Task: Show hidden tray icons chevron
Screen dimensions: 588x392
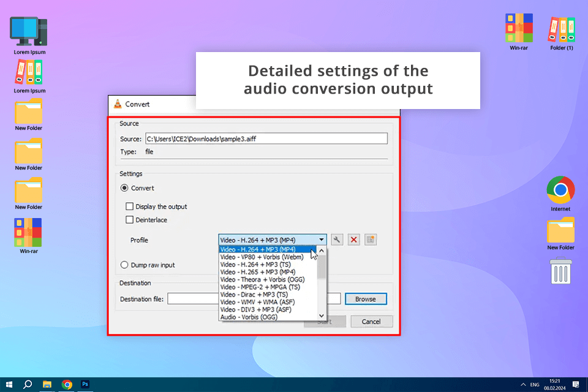Action: click(x=523, y=385)
